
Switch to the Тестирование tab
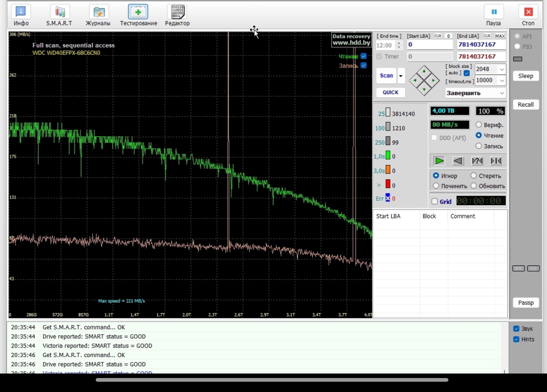pos(138,15)
